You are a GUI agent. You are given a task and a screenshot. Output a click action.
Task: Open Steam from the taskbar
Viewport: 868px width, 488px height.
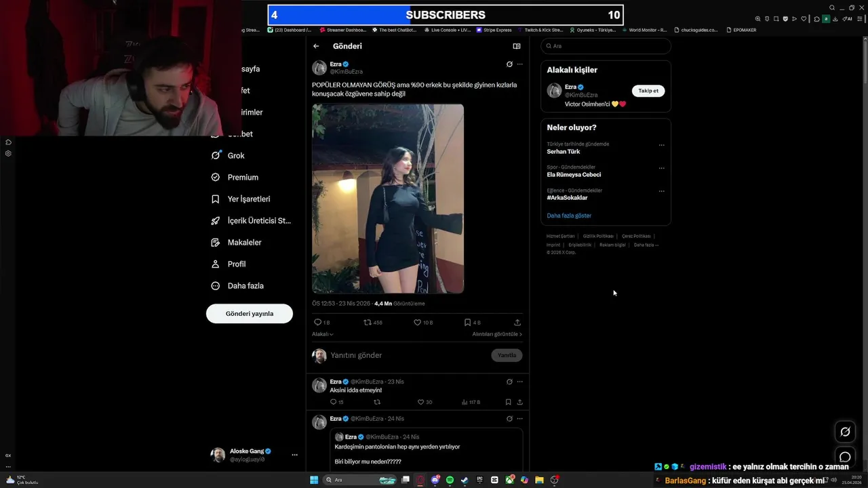(x=465, y=480)
